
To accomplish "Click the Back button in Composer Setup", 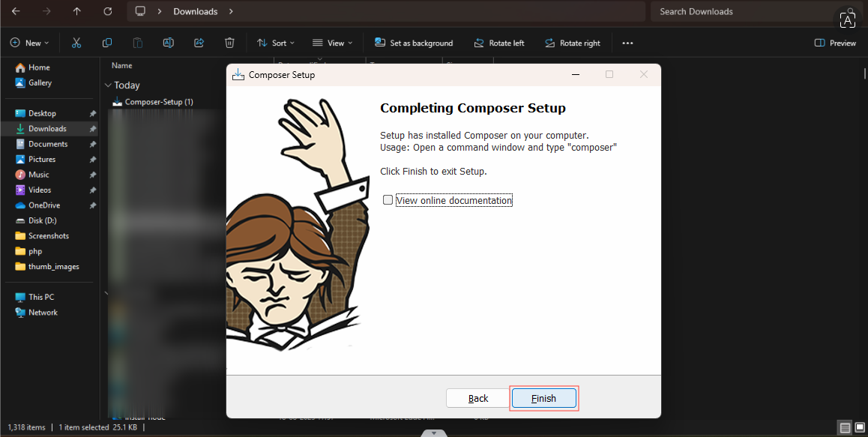I will [478, 398].
